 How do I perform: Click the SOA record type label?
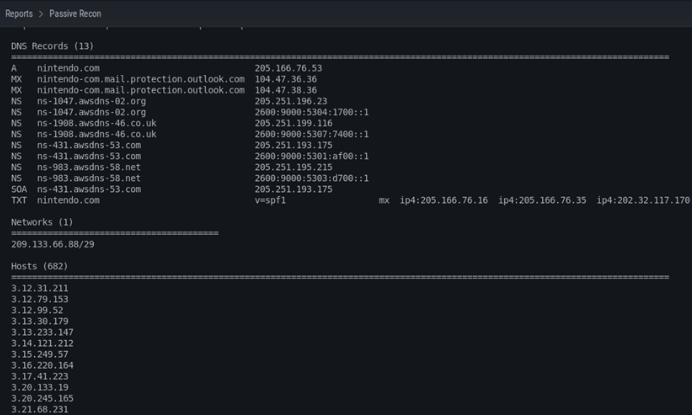(19, 189)
